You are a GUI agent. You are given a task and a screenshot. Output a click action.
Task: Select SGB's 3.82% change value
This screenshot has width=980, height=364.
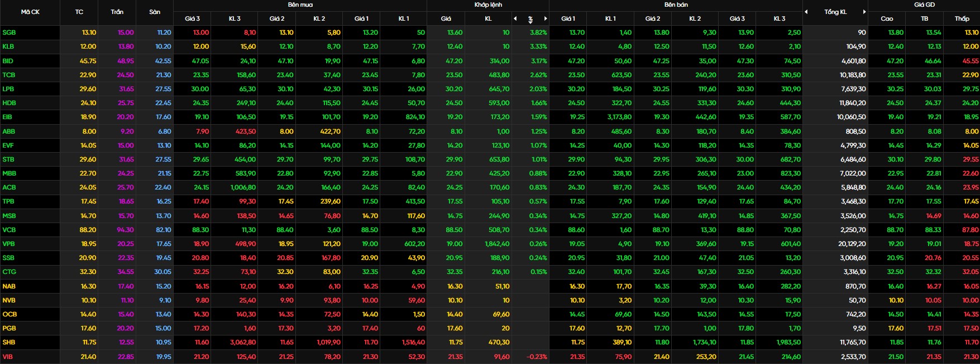tap(538, 32)
